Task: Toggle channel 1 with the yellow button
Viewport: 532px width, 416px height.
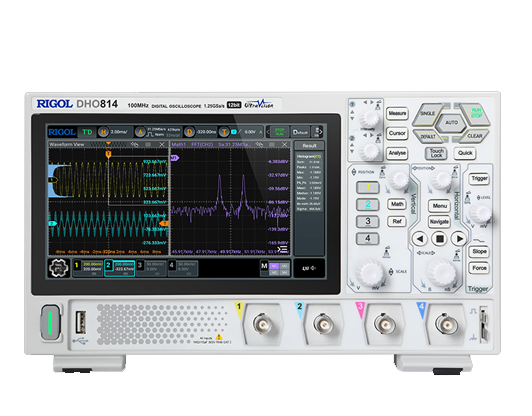Action: pyautogui.click(x=368, y=187)
